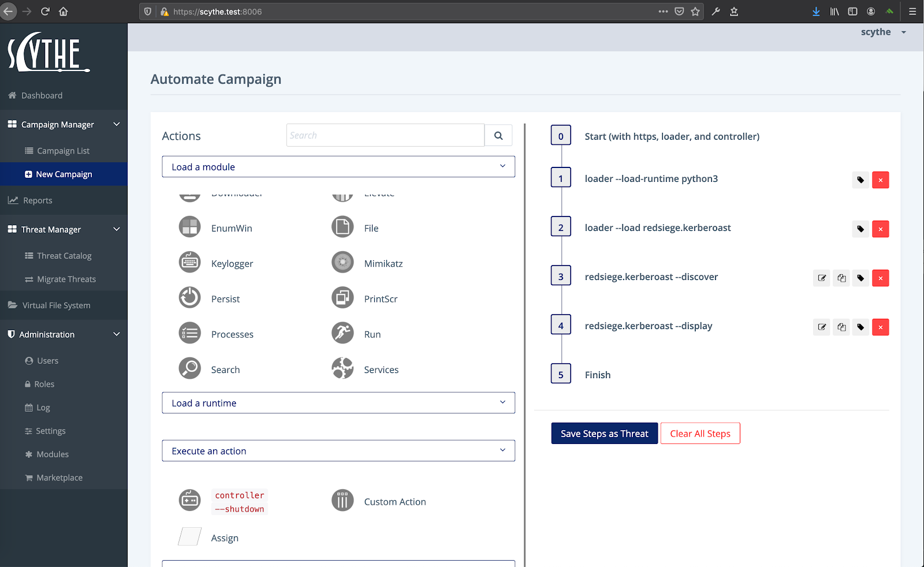Tag step 1 loader --load-runtime python3
The width and height of the screenshot is (924, 567).
pos(860,180)
